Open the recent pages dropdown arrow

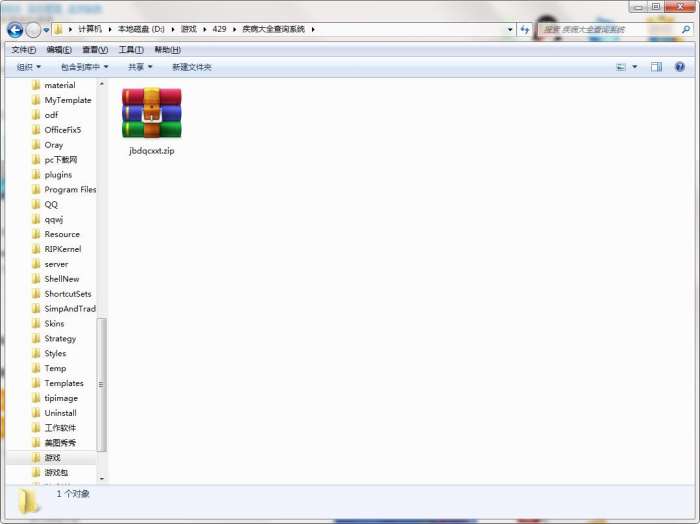point(46,30)
